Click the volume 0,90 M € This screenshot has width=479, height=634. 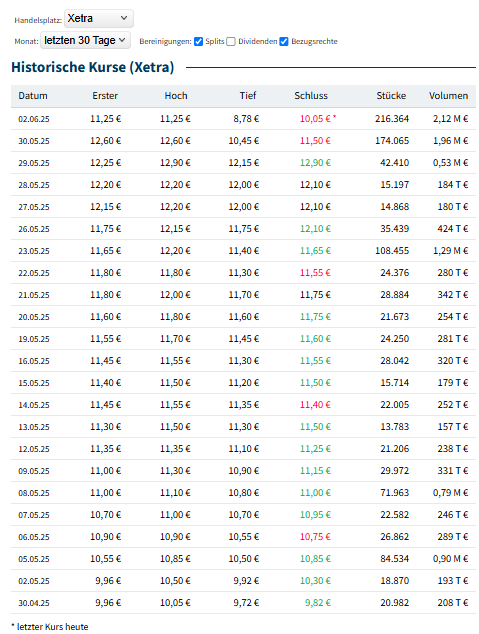click(451, 559)
